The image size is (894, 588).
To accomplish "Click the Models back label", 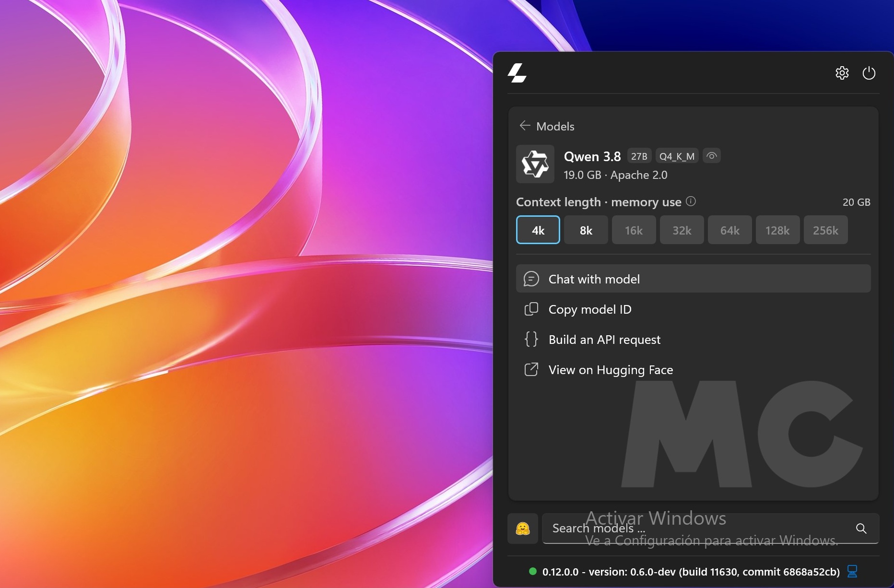I will 555,126.
